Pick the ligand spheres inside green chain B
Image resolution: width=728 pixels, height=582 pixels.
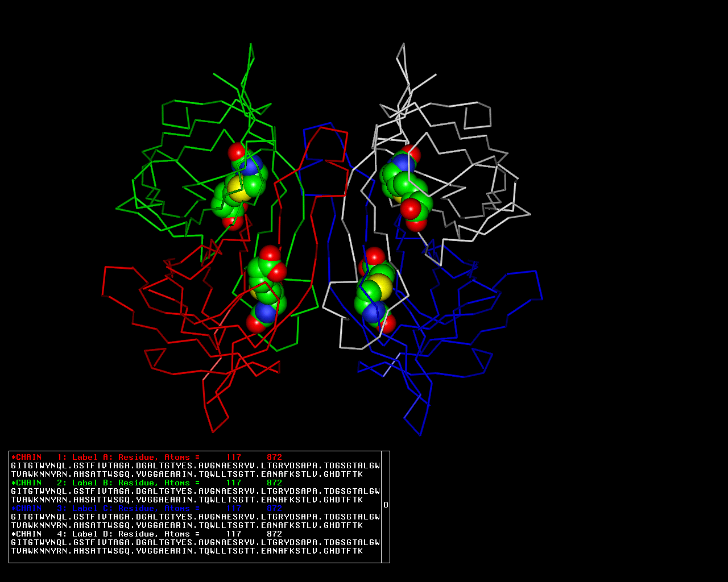(240, 188)
